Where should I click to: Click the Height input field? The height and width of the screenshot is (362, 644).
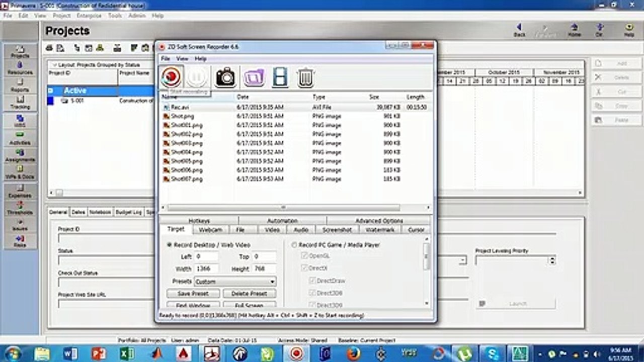(264, 269)
